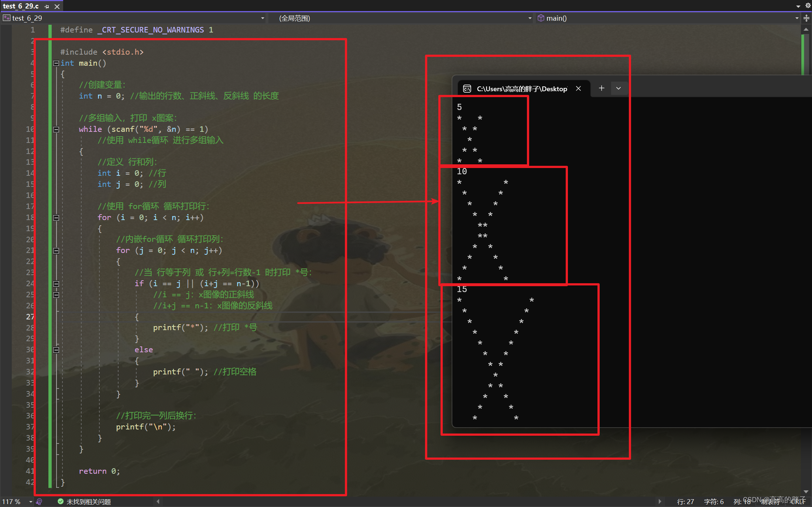The image size is (812, 507).
Task: Collapse the else block on line 30
Action: 56,350
